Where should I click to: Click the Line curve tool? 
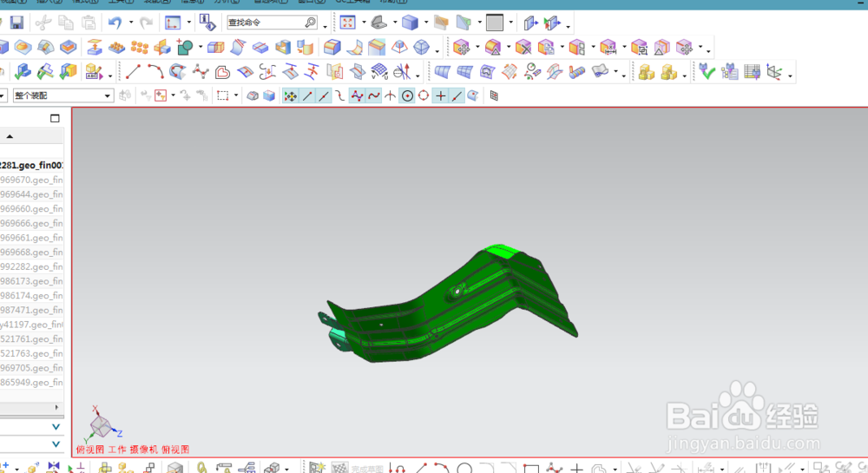pyautogui.click(x=133, y=72)
